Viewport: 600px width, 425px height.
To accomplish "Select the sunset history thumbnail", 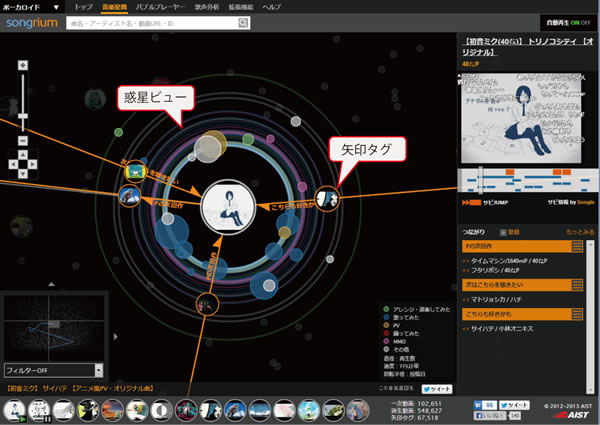I will click(112, 410).
